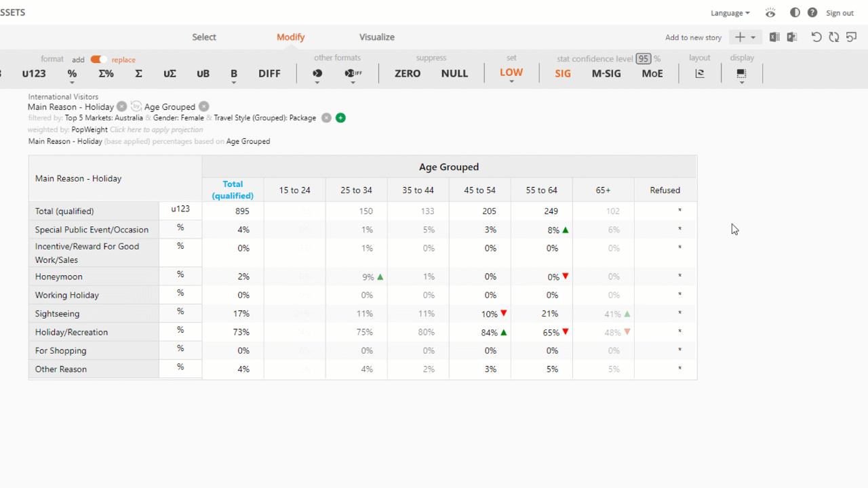
Task: Click the layout transpose icon
Action: [x=700, y=73]
